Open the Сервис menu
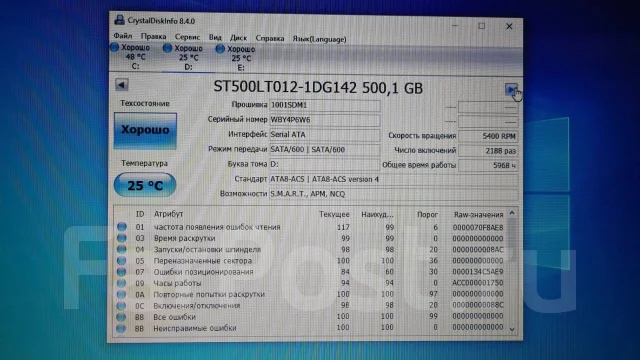The image size is (640, 360). [187, 37]
